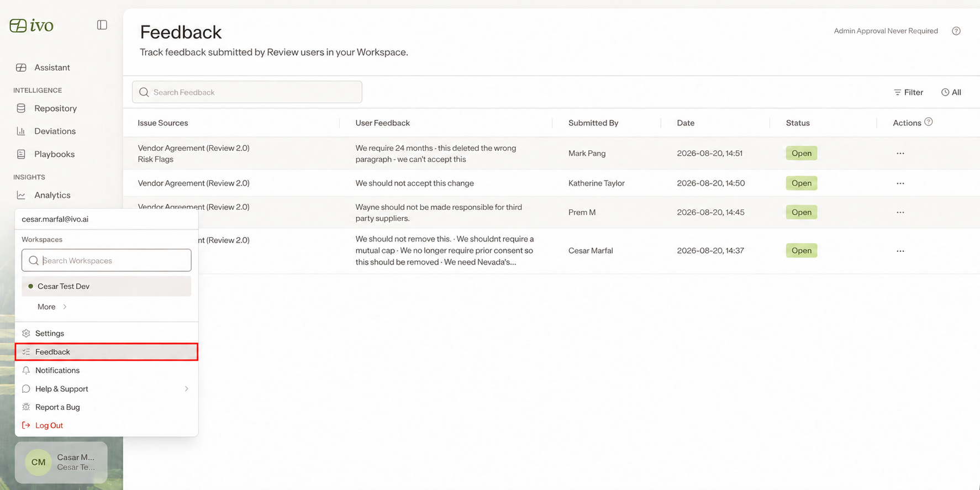This screenshot has height=490, width=980.
Task: Click 'We should not accept this change' feedback
Action: pos(415,183)
